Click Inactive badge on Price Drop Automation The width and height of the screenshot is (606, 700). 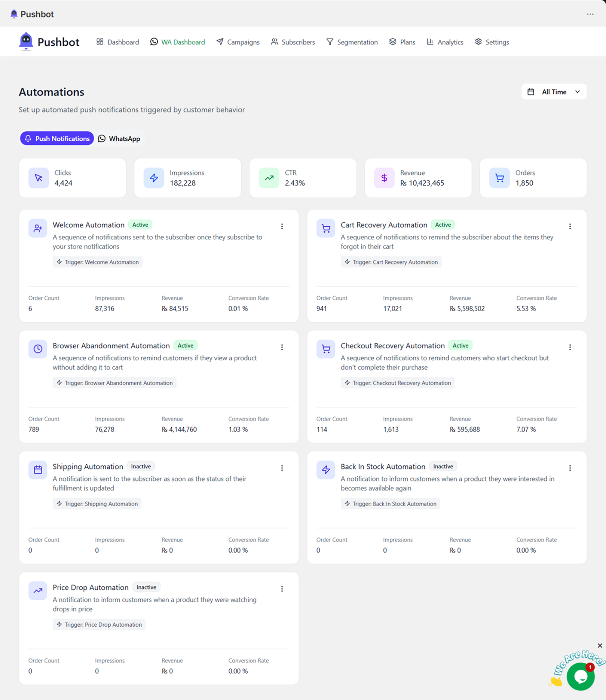tap(146, 587)
